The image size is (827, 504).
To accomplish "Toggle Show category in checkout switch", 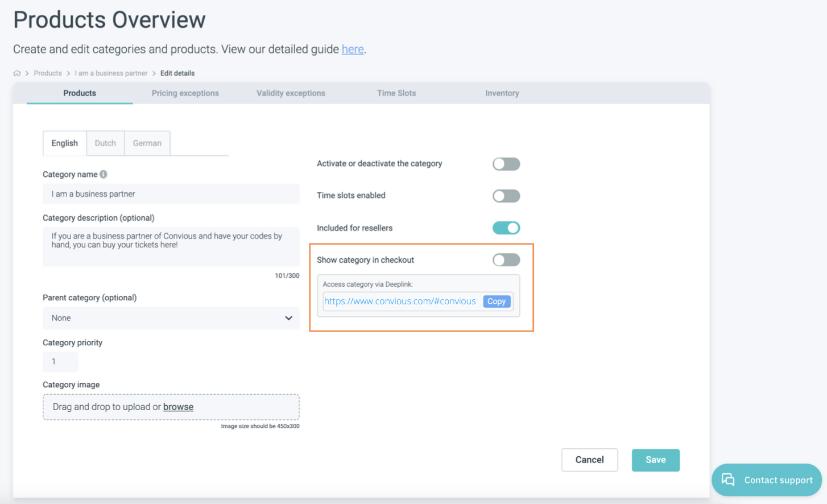I will [506, 260].
